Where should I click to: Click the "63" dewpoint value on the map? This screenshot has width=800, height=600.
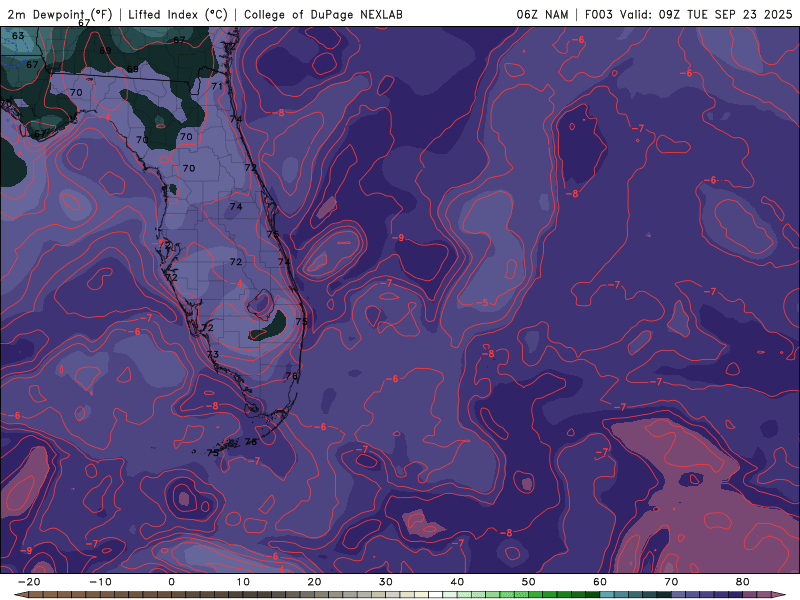tap(18, 36)
